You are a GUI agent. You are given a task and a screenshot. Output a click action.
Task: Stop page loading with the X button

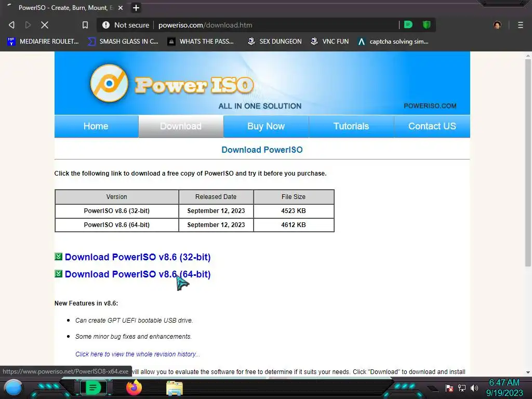(45, 25)
